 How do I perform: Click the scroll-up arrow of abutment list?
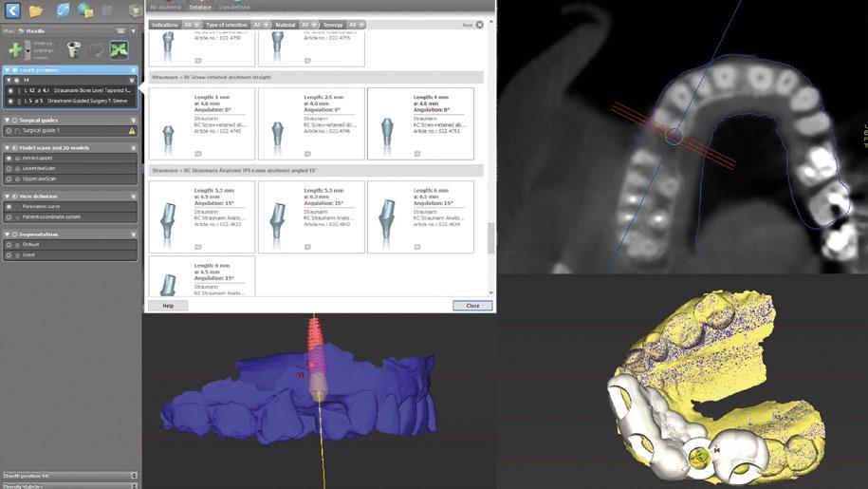click(x=490, y=22)
